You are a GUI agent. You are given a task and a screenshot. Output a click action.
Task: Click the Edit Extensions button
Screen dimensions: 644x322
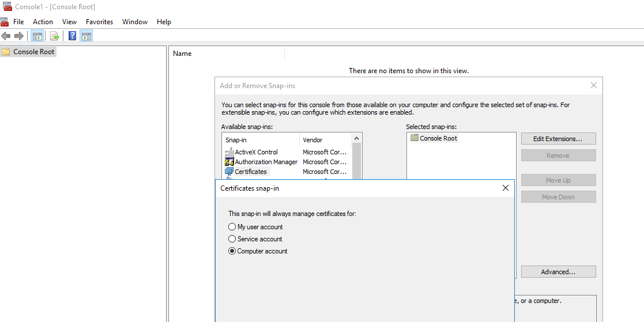[558, 139]
